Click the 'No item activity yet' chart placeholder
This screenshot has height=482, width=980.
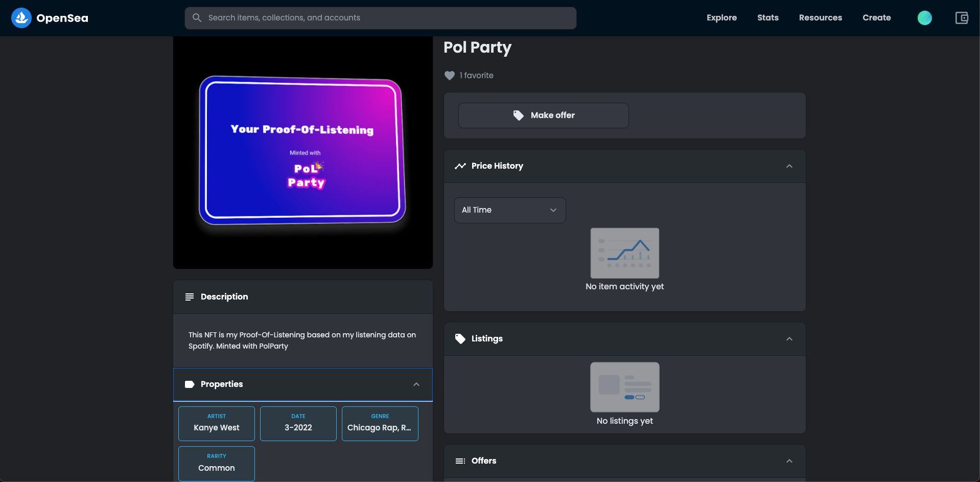click(624, 253)
